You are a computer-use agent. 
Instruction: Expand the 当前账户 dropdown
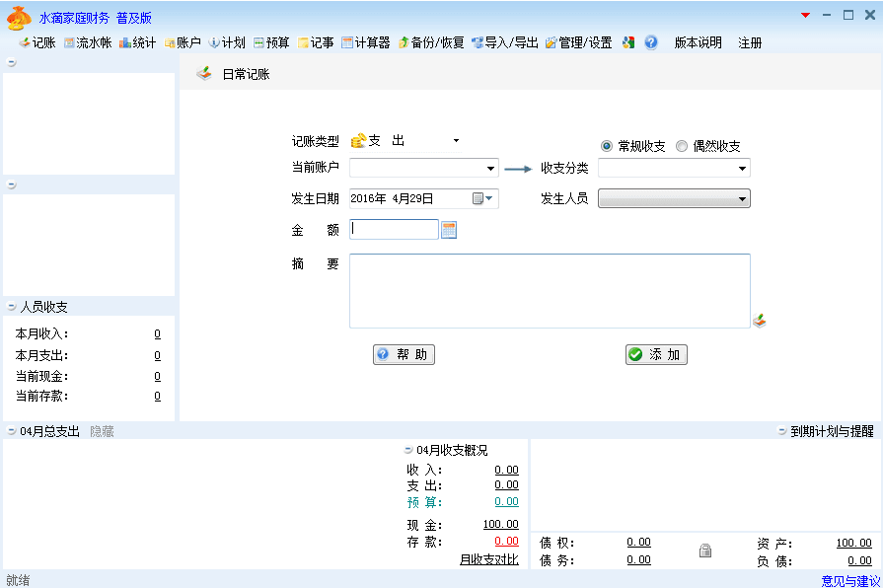[x=490, y=169]
